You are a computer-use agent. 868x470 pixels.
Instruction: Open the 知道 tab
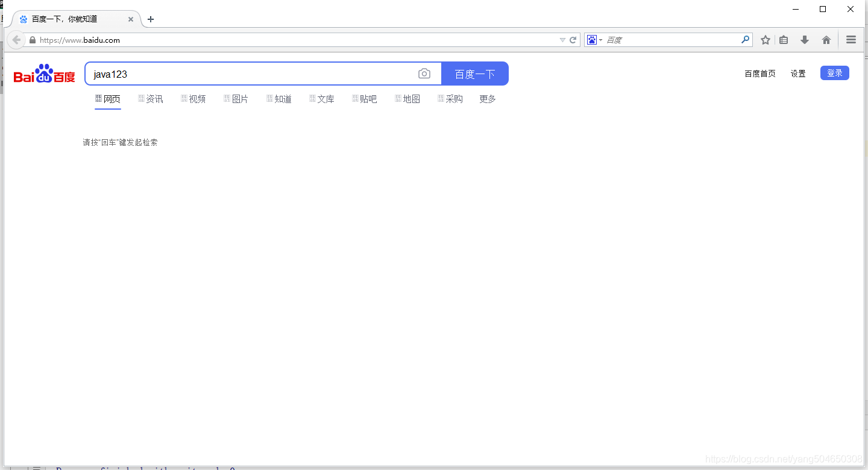point(279,99)
